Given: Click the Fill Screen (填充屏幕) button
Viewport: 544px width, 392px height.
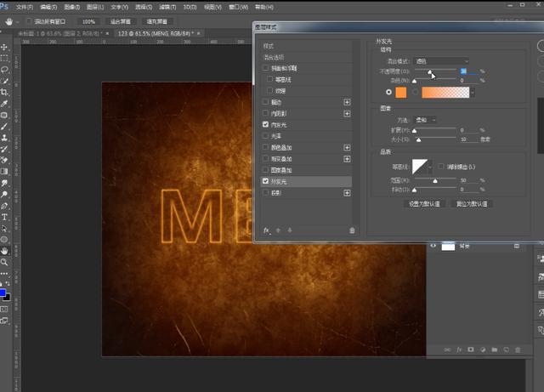Looking at the screenshot, I should (x=156, y=21).
